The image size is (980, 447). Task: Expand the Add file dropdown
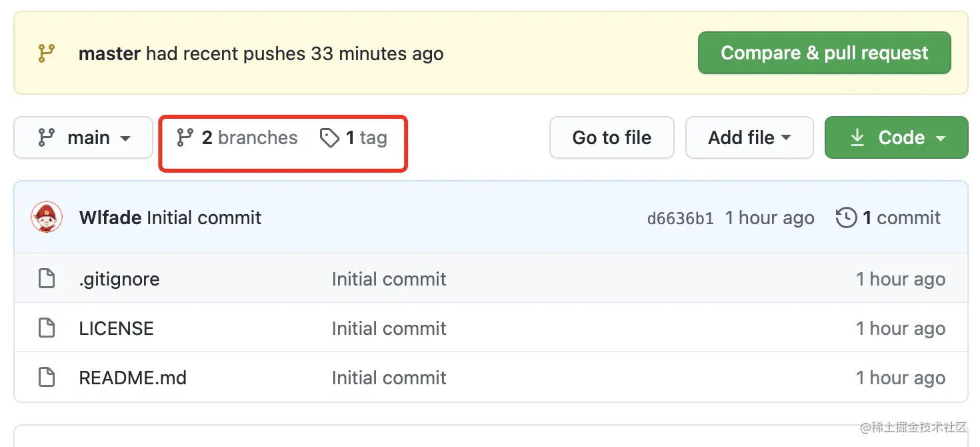tap(749, 138)
